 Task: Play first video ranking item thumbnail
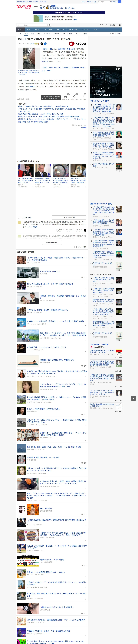click(x=119, y=280)
